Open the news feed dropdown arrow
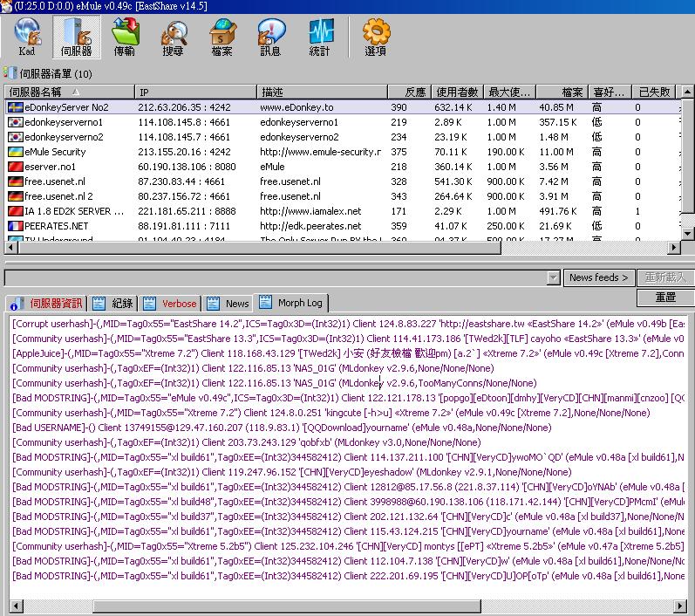Viewport: 695px width, 616px height. tap(553, 278)
